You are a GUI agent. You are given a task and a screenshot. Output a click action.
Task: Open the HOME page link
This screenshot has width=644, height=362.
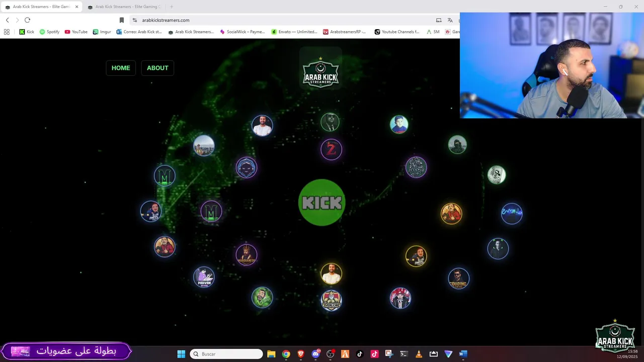pos(121,68)
